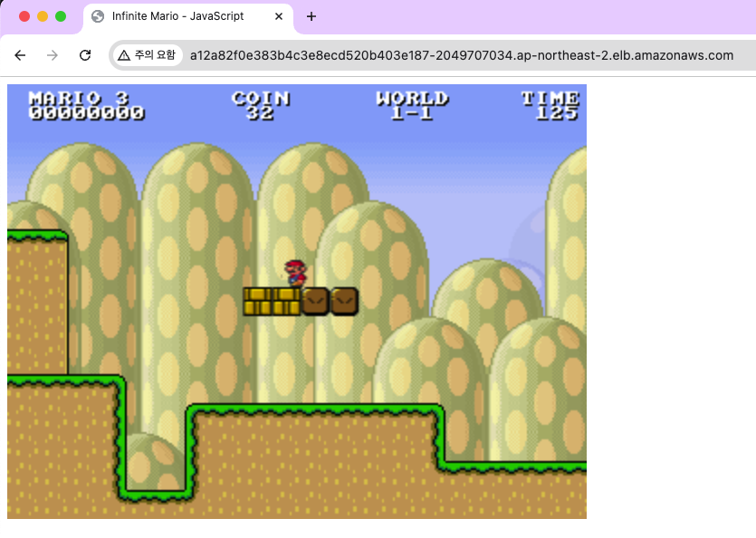Click the second golden brick block
Screen dimensions: 756x538
(x=286, y=302)
